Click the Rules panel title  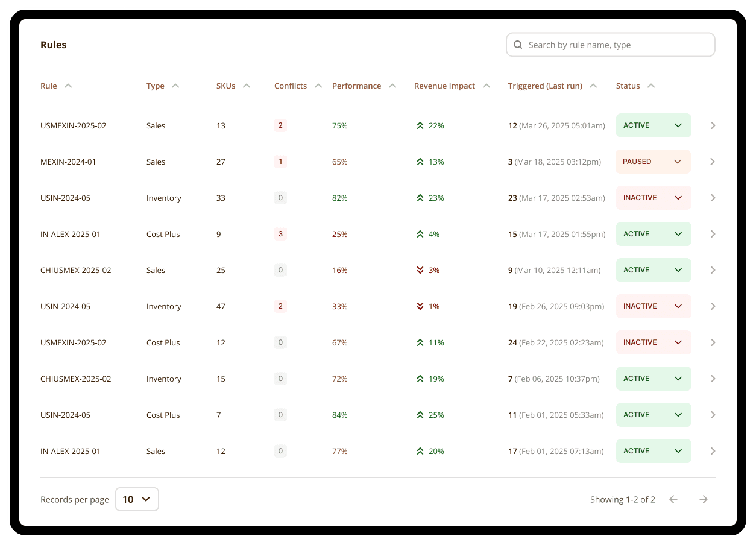tap(54, 45)
